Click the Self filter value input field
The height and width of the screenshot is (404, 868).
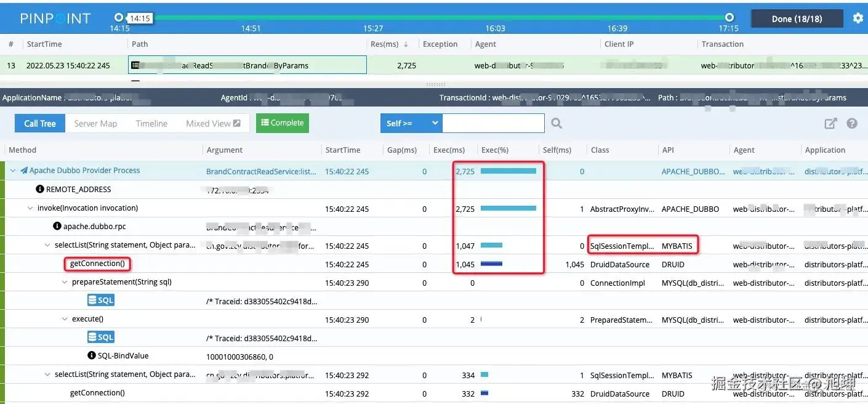point(493,123)
